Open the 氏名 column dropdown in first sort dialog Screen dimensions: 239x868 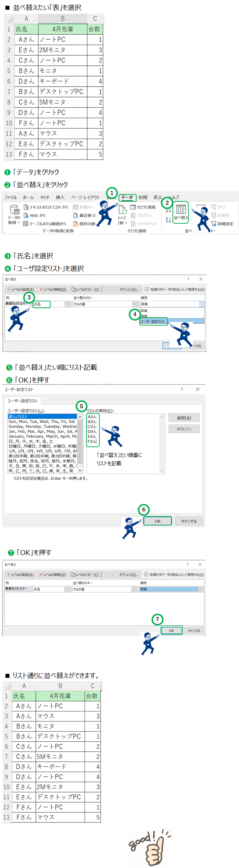(x=67, y=304)
